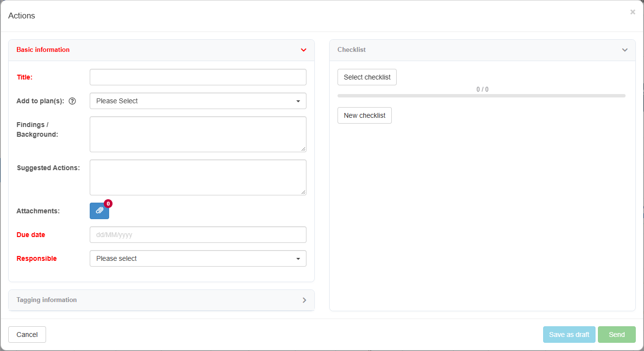Click the Tagging information header text
This screenshot has height=351, width=644.
tap(47, 300)
